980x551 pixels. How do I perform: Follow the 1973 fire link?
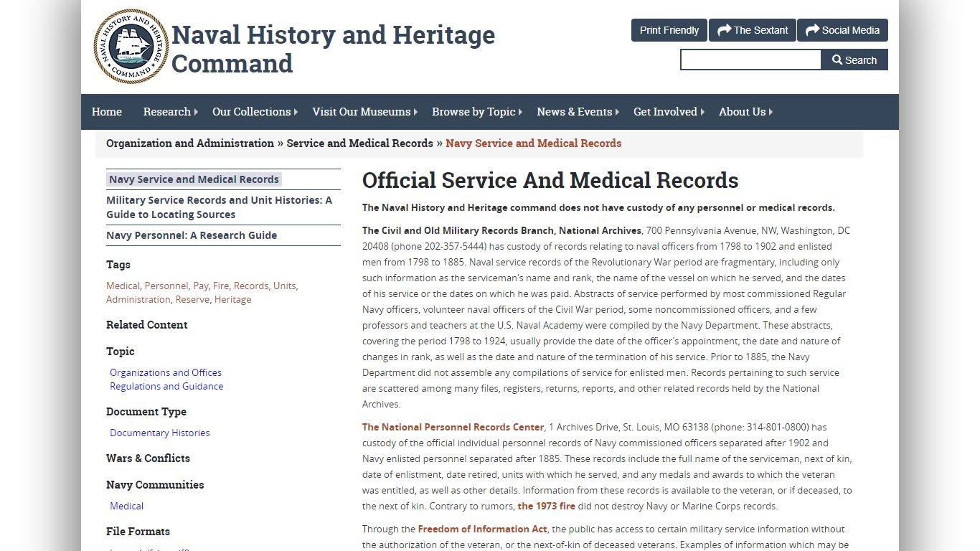(x=547, y=506)
